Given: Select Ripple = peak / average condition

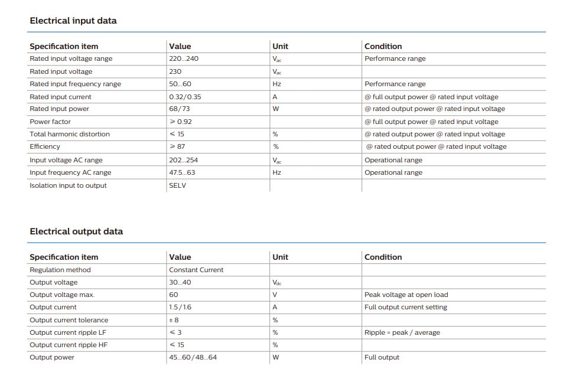Looking at the screenshot, I should (x=402, y=332).
